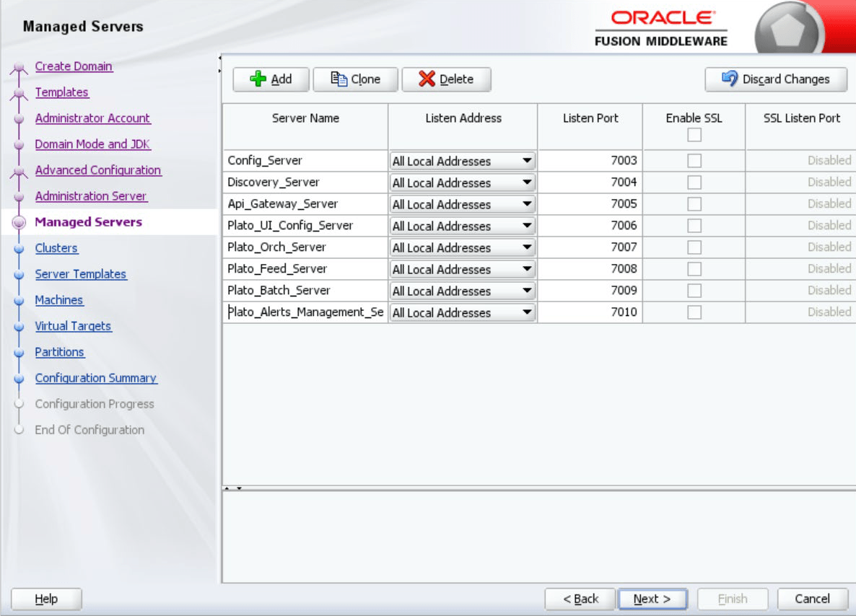Click the Machines step bullet icon
The height and width of the screenshot is (616, 856).
coord(19,301)
